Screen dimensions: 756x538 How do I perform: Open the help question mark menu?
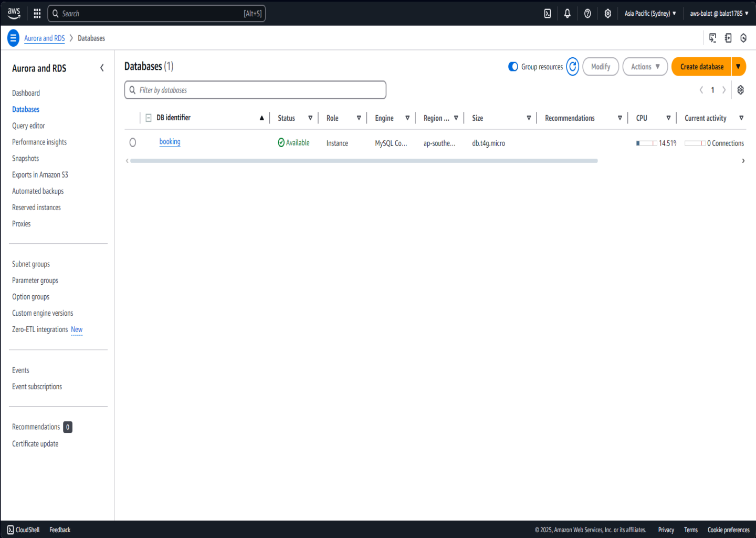[x=587, y=14]
